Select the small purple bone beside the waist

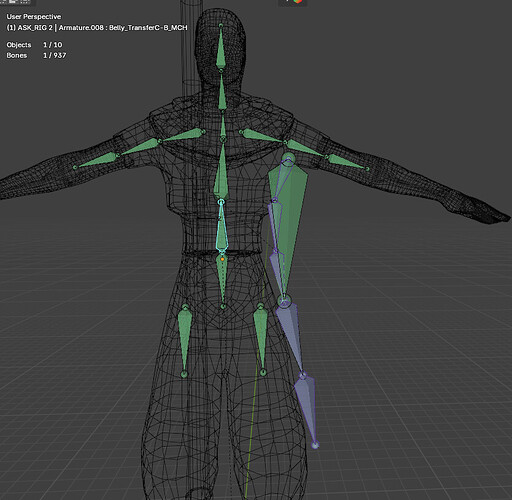[277, 273]
